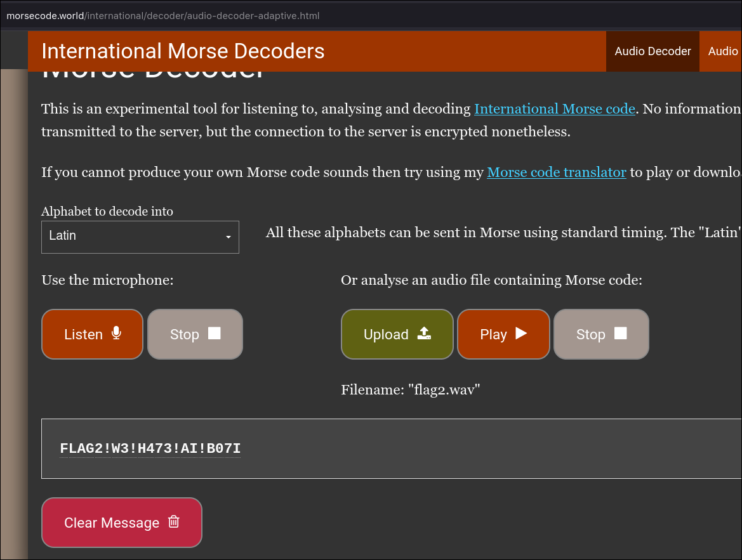Image resolution: width=742 pixels, height=560 pixels.
Task: Open the International Morse code link
Action: 554,109
